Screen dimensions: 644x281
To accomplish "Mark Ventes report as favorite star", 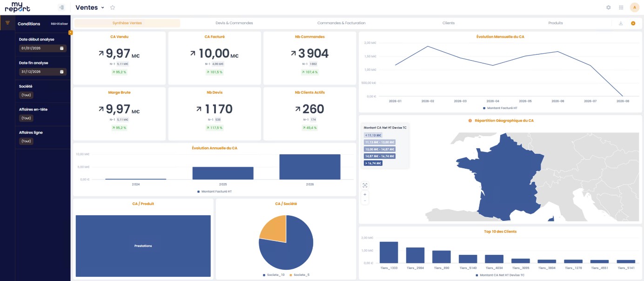I will 113,7.
